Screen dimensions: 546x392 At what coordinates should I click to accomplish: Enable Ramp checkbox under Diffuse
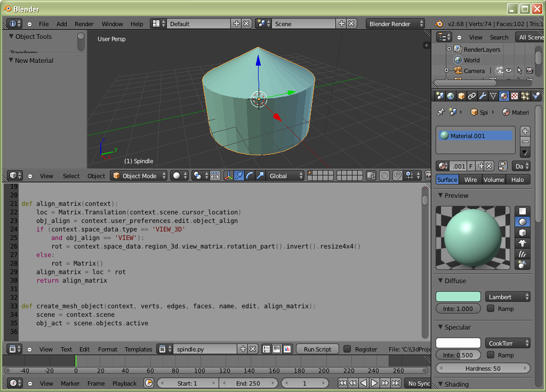pos(491,308)
